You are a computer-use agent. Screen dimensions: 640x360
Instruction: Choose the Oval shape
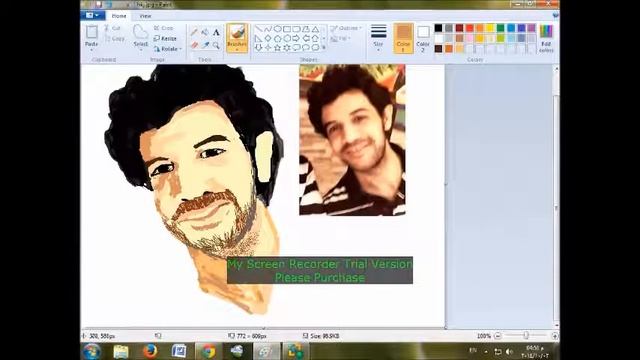point(277,29)
